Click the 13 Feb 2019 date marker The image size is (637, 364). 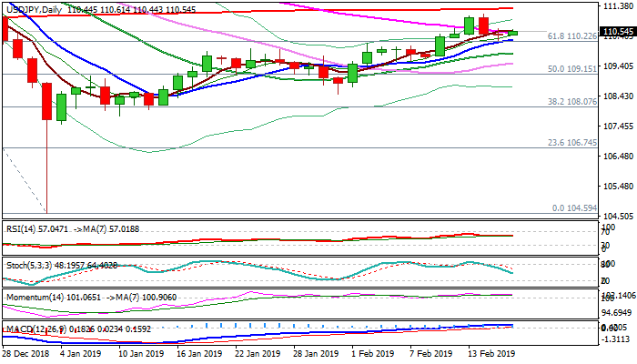(x=490, y=353)
